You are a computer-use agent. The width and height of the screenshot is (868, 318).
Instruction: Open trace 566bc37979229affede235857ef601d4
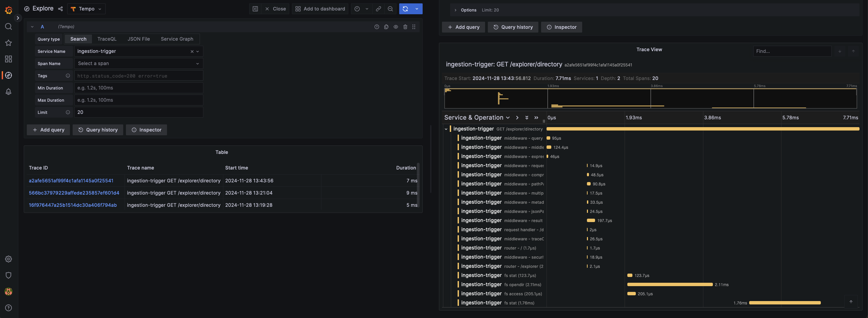[x=74, y=193]
